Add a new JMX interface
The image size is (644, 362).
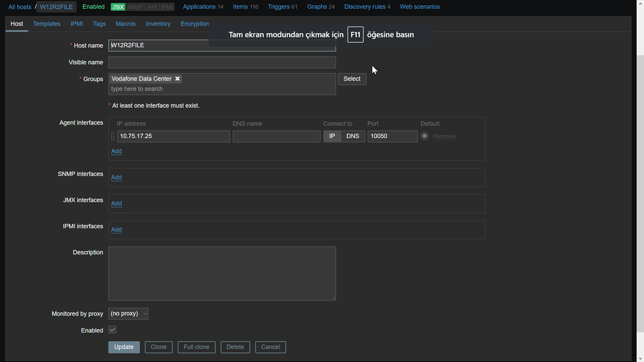[x=116, y=204]
